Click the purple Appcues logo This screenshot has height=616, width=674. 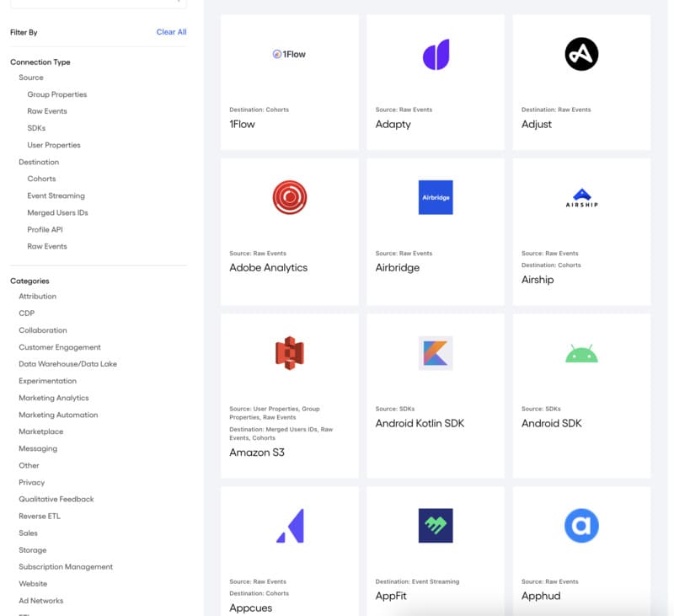tap(290, 525)
